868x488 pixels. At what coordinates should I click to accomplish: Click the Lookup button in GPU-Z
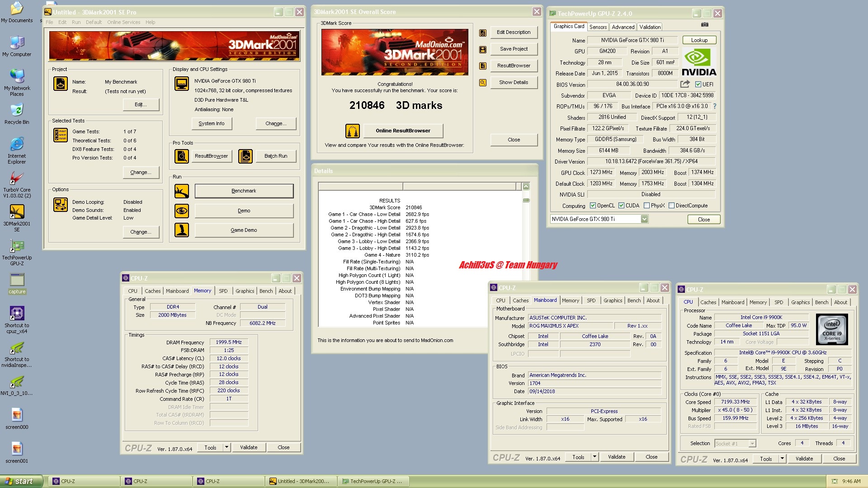[699, 40]
